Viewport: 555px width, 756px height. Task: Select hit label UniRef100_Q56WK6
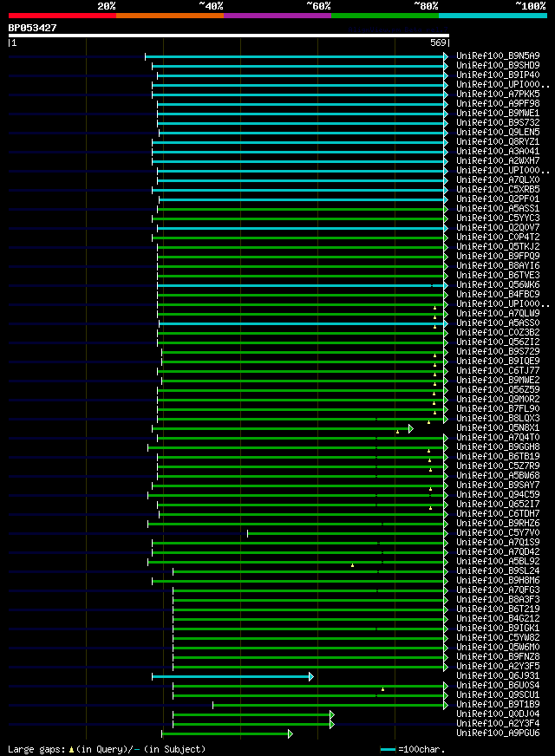pos(498,285)
